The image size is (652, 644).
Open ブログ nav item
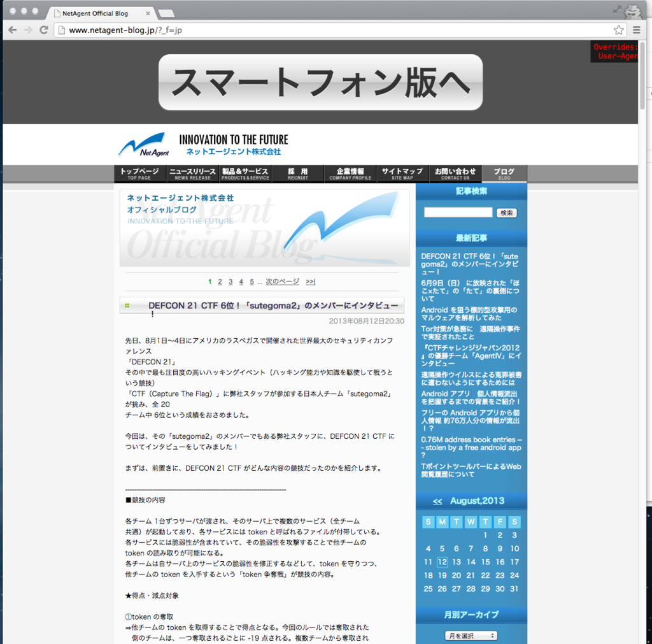504,173
